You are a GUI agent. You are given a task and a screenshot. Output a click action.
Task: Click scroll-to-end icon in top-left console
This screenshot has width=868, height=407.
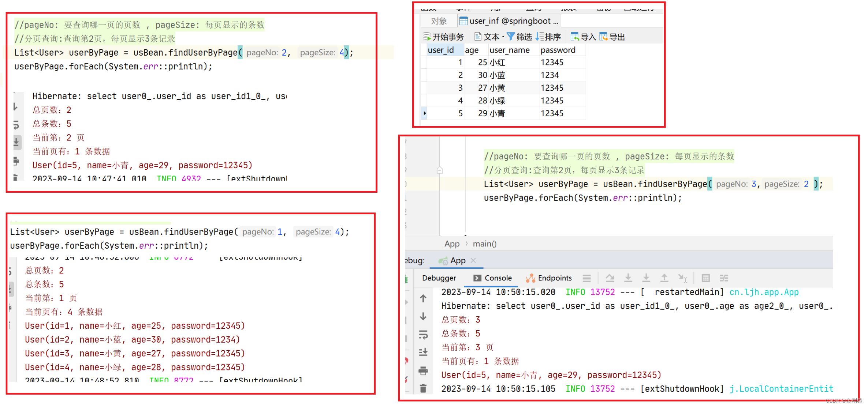pyautogui.click(x=16, y=142)
